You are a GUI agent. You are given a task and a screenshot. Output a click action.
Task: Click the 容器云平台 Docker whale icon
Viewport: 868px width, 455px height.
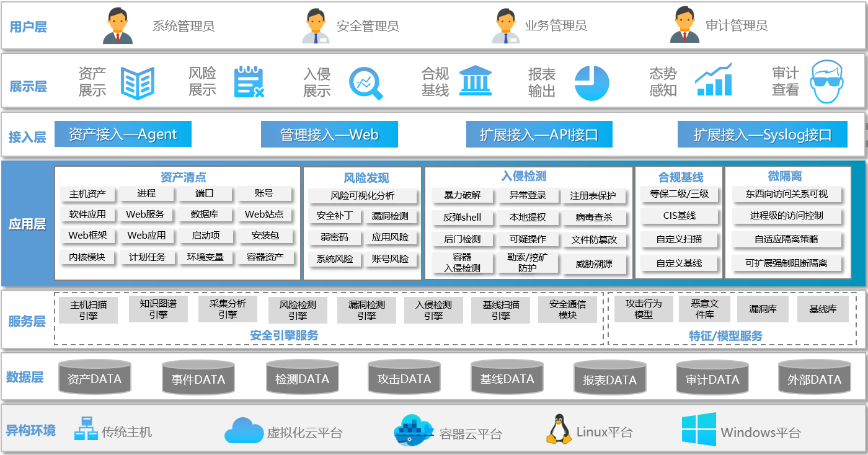tap(414, 431)
